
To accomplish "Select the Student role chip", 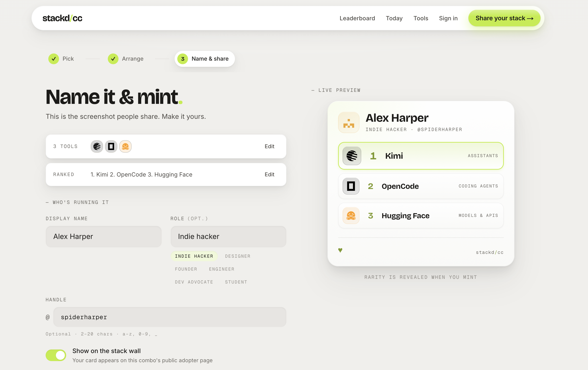I will [x=236, y=282].
